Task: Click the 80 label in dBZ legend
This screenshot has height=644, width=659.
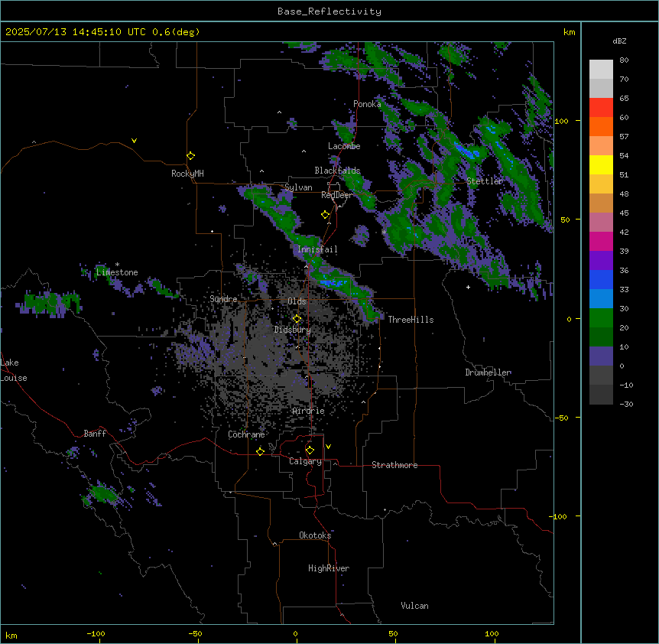Action: tap(624, 60)
